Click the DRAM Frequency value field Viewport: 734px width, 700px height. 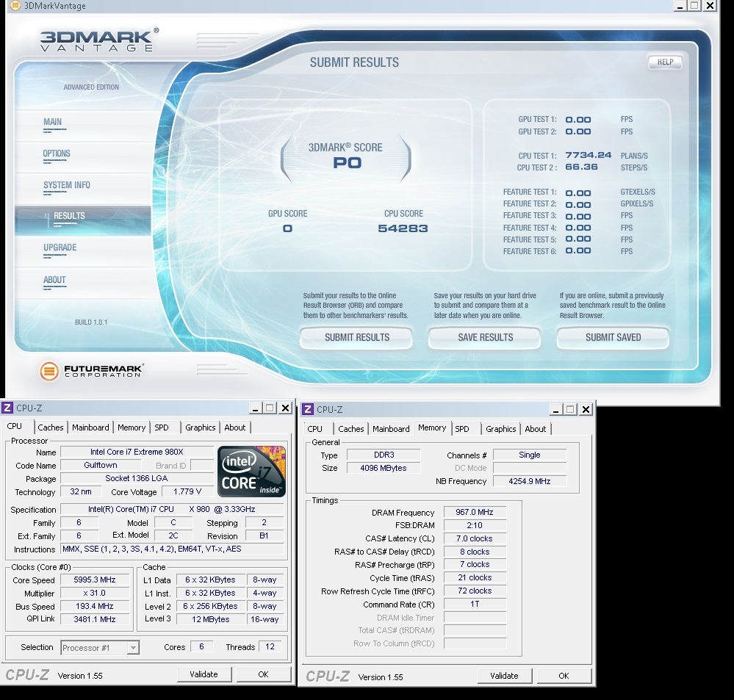point(475,513)
